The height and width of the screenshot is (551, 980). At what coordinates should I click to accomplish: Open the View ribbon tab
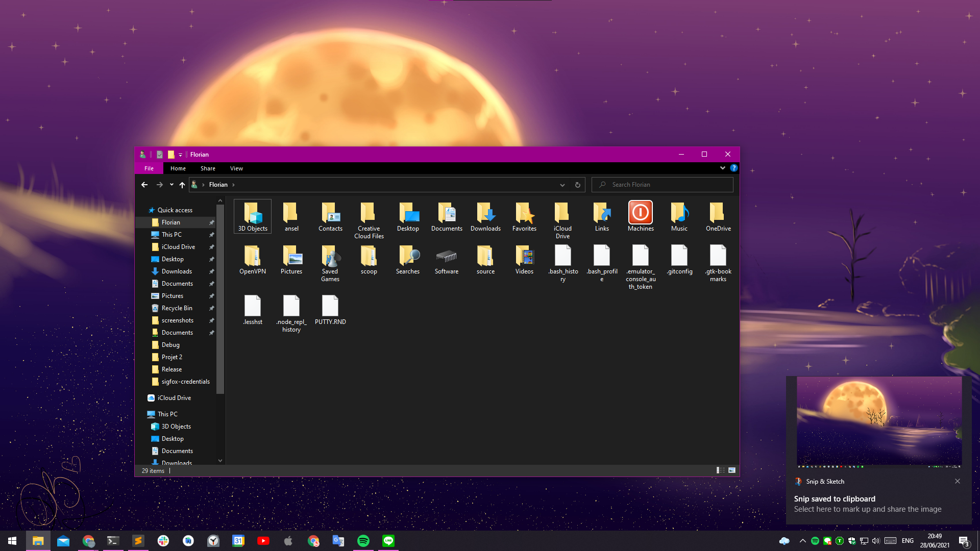coord(236,168)
